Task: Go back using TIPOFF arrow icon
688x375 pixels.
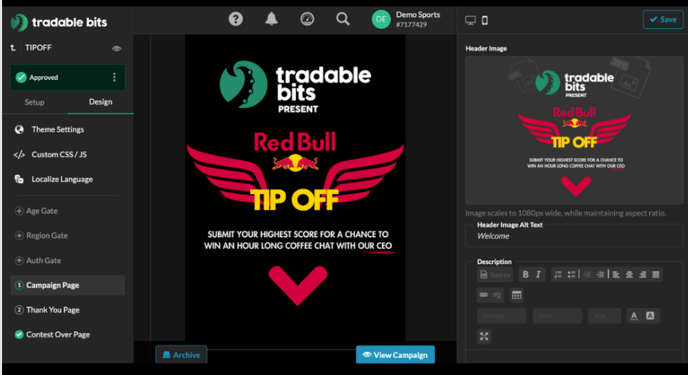Action: [13, 48]
